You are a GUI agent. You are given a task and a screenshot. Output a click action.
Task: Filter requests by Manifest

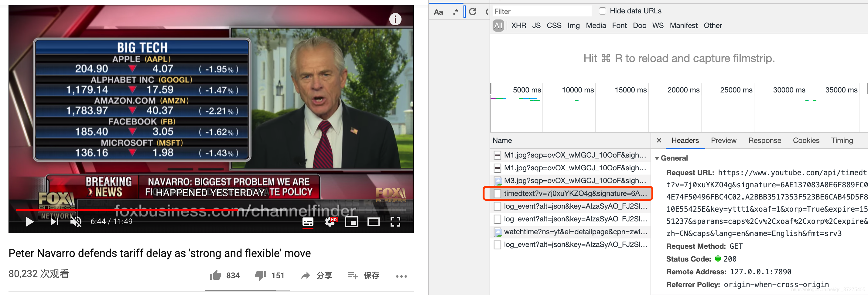(683, 26)
